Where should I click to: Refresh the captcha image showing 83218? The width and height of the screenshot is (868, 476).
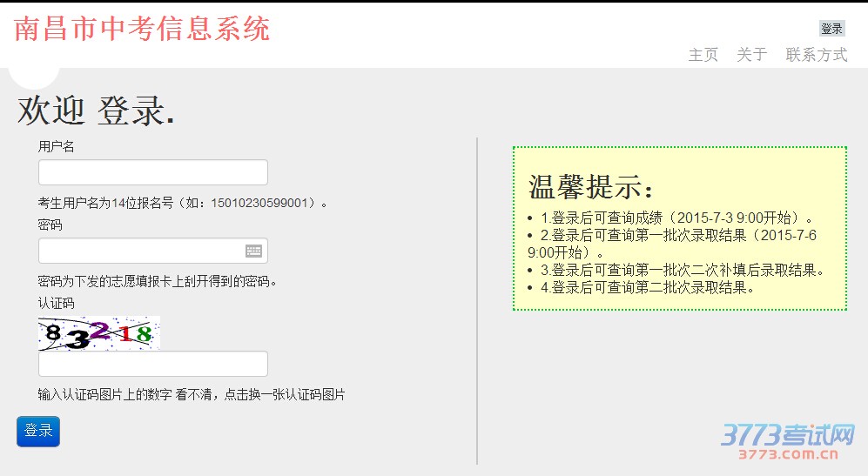pos(98,332)
